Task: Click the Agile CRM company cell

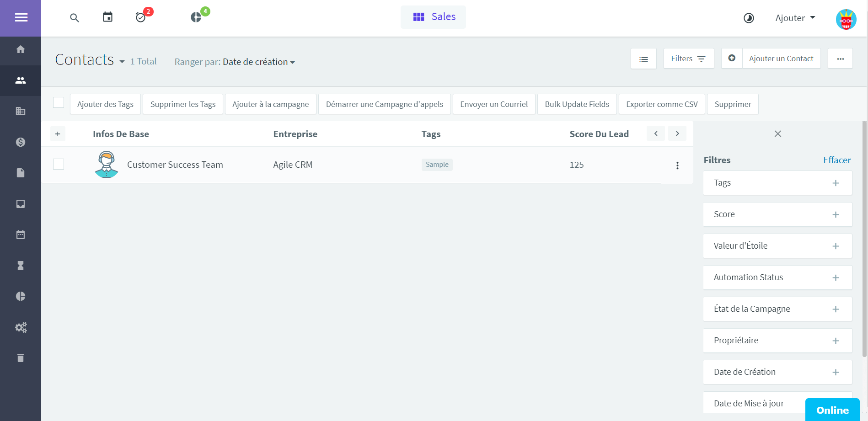Action: [x=293, y=165]
